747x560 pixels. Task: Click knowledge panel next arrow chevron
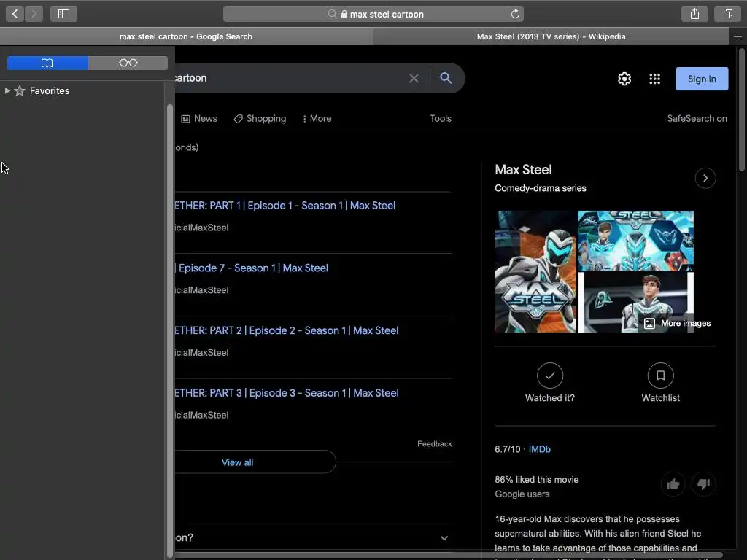click(x=705, y=178)
